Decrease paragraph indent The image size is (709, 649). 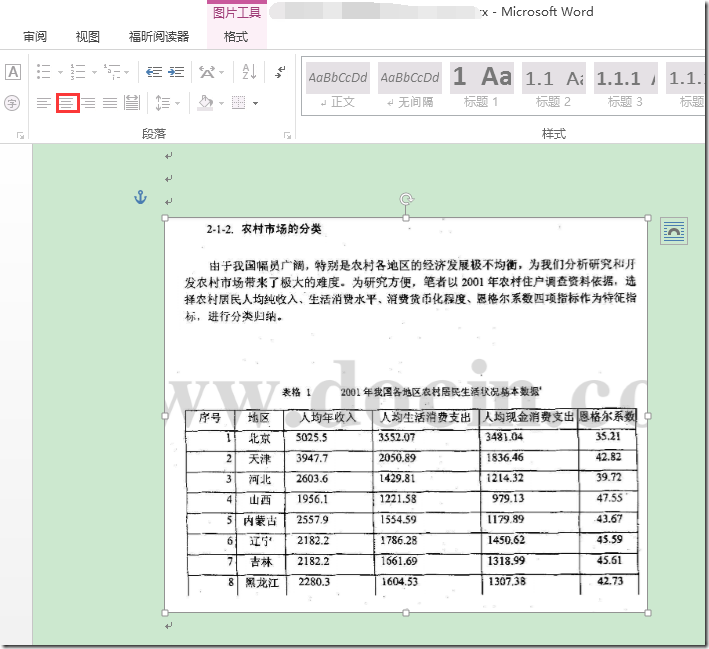[x=154, y=71]
